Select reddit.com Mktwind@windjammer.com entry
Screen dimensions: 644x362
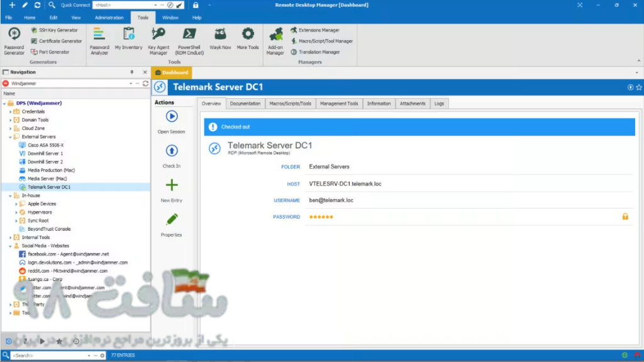click(67, 271)
